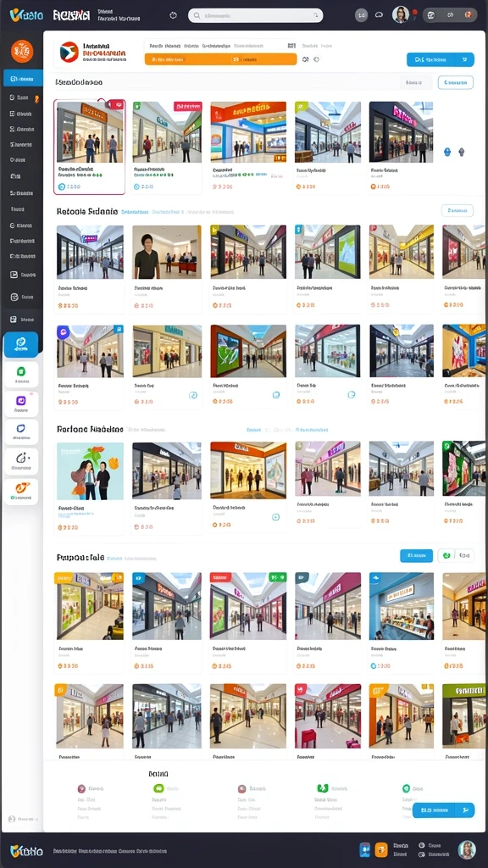Select the green icon tile in the sidebar
The image size is (488, 868).
[21, 374]
